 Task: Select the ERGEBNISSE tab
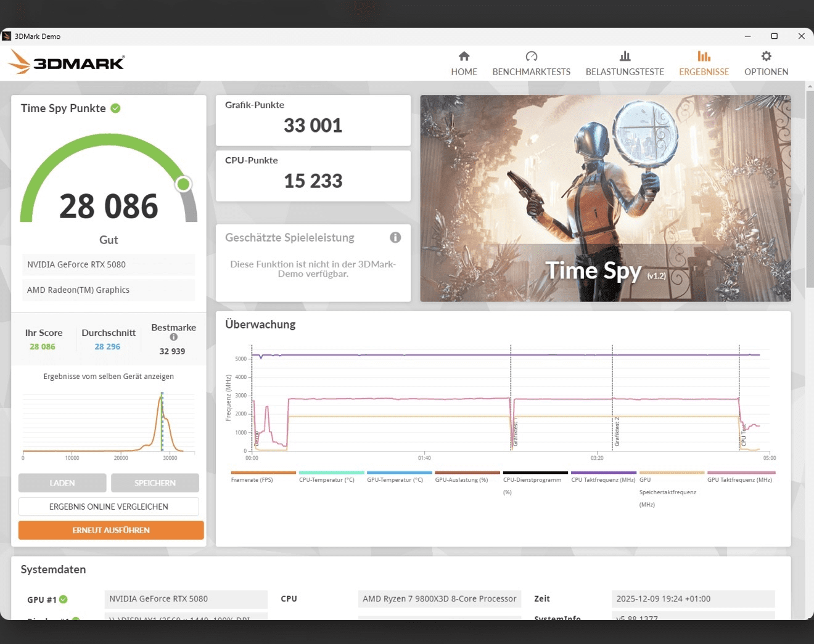tap(704, 63)
